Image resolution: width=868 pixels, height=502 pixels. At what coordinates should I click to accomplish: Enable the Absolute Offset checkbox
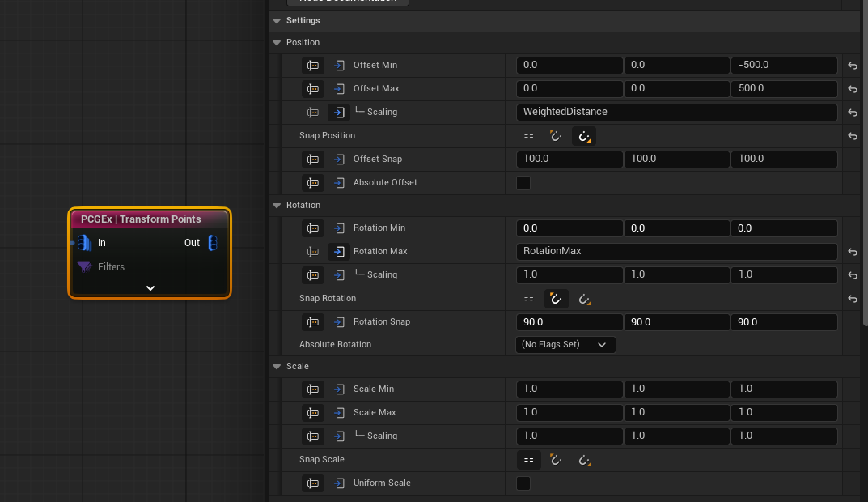523,183
